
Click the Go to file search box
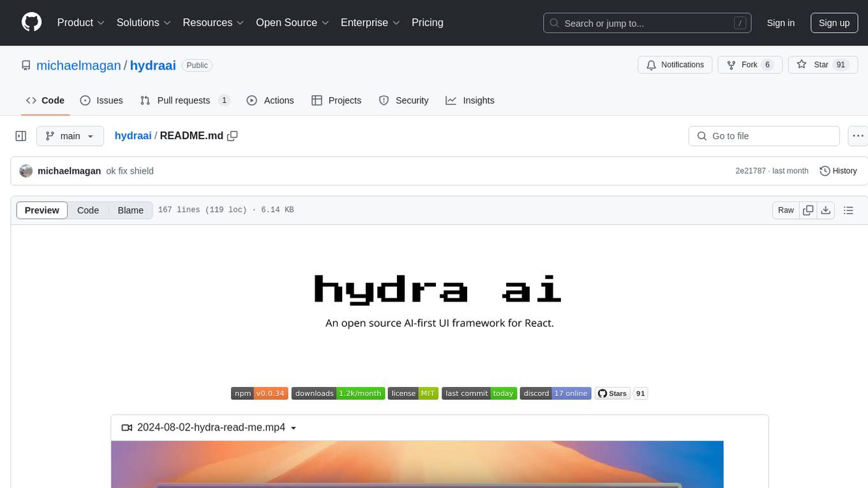[764, 136]
